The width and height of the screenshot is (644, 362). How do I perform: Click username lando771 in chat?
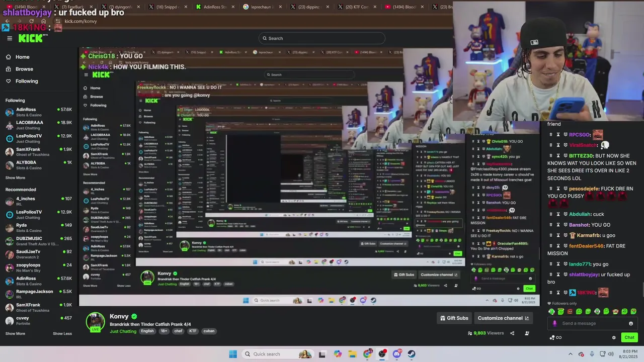coord(580,264)
